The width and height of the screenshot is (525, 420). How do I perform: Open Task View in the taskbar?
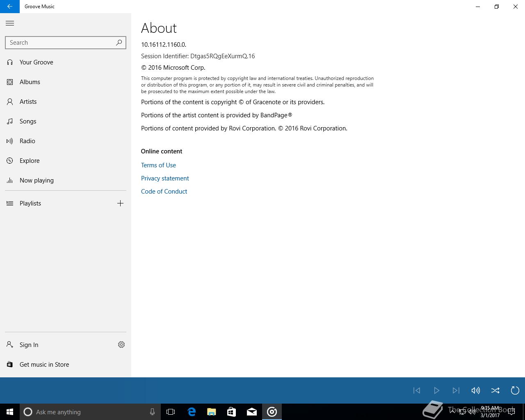pos(171,412)
